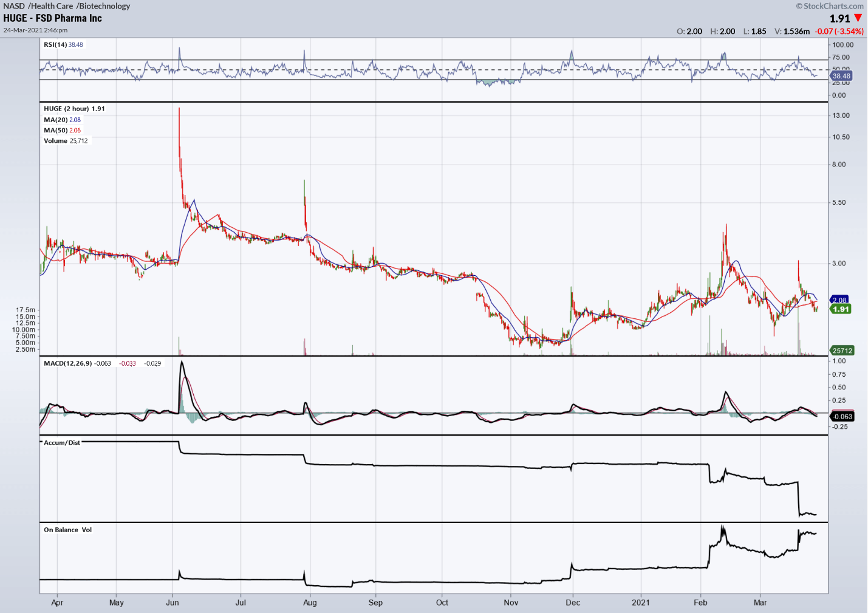868x613 pixels.
Task: Click the red -0.033 MACD signal value
Action: click(128, 363)
